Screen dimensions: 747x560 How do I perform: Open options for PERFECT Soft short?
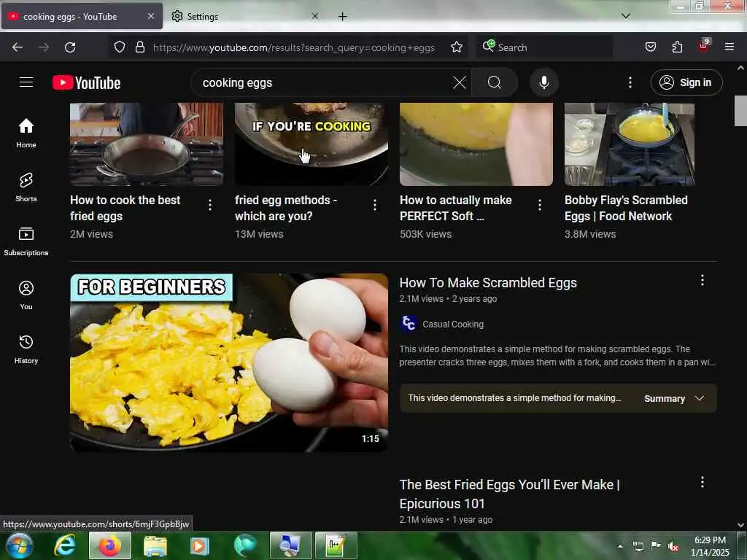pos(539,205)
